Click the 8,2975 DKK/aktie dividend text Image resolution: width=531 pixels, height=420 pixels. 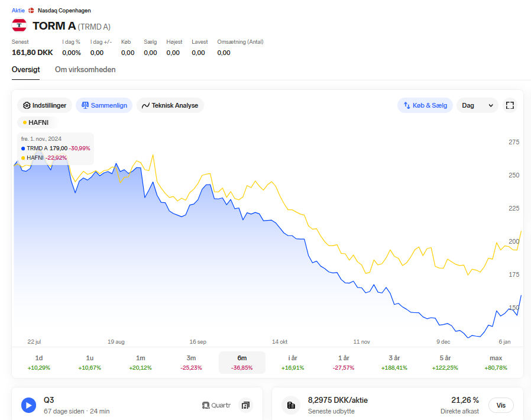(338, 400)
